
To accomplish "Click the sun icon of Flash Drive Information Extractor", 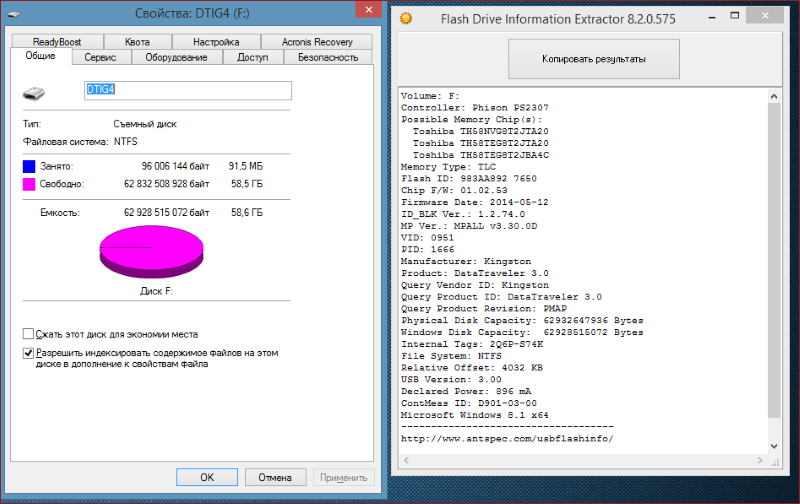I will tap(406, 19).
